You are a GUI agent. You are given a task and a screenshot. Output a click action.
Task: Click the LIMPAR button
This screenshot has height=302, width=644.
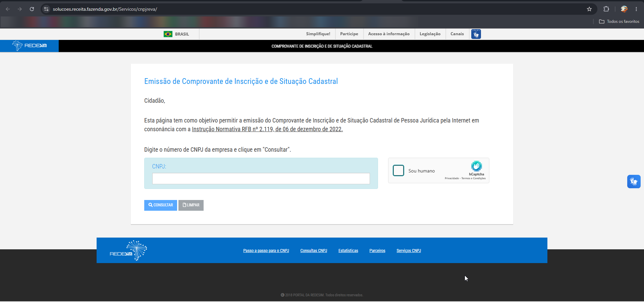point(191,205)
